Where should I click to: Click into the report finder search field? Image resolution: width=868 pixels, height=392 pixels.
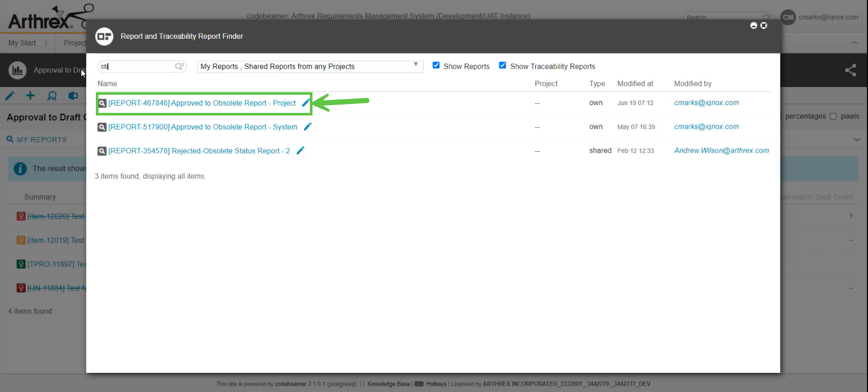pos(137,66)
